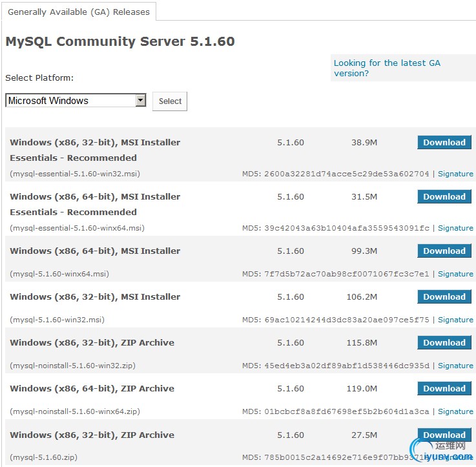Screen dimensions: 476x467
Task: Open Signature link for mysql-essential-5.1.60-winx64.msi
Action: tap(455, 228)
